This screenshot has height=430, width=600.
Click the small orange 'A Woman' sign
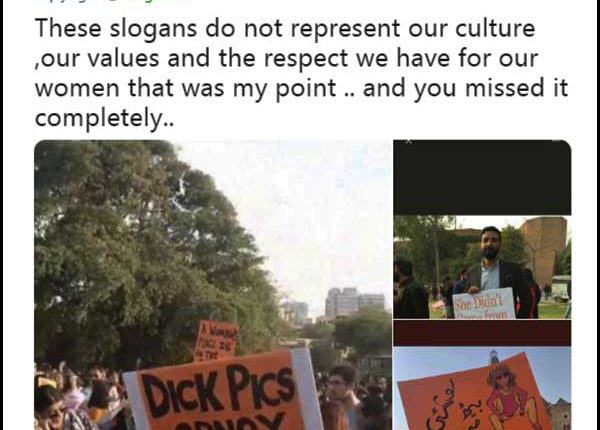216,340
